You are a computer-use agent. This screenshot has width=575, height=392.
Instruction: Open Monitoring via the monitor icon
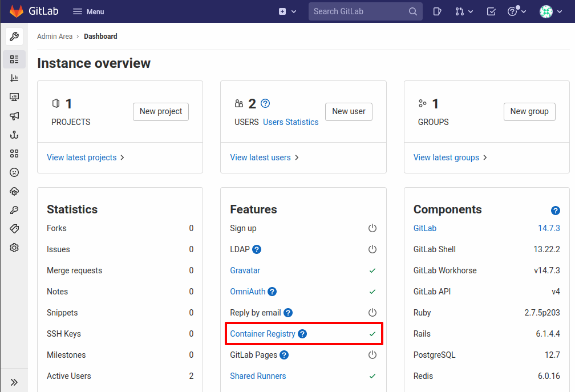coord(14,96)
